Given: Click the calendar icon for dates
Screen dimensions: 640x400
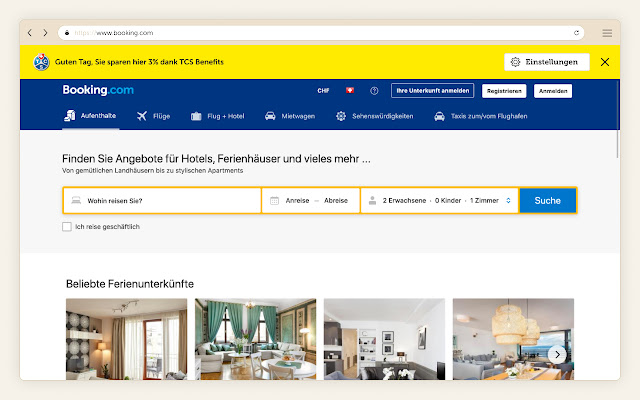Looking at the screenshot, I should point(274,200).
